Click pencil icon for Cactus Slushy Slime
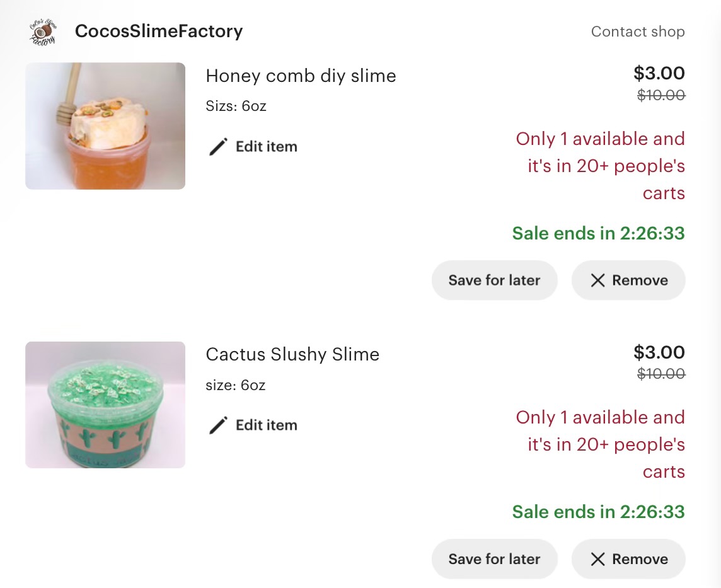Viewport: 721px width, 588px height. (218, 425)
